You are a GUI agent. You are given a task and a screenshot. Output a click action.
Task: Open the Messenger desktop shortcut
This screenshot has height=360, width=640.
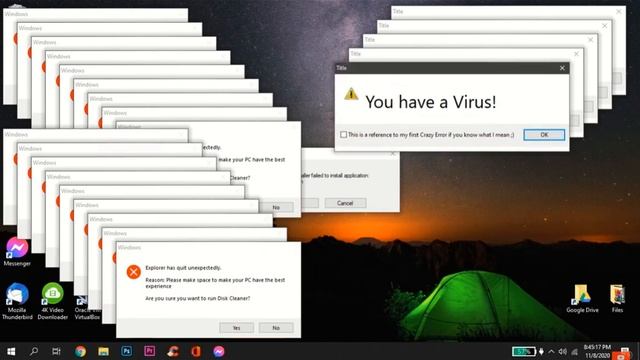pyautogui.click(x=17, y=252)
